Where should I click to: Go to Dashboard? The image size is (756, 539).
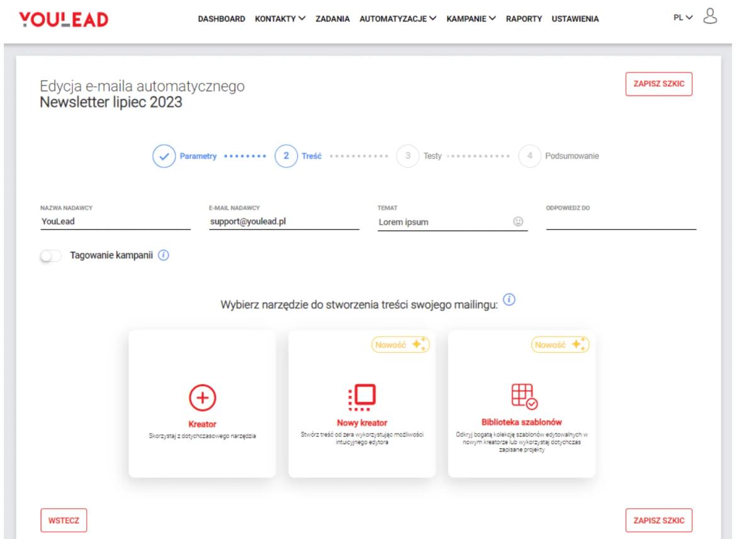[x=222, y=19]
